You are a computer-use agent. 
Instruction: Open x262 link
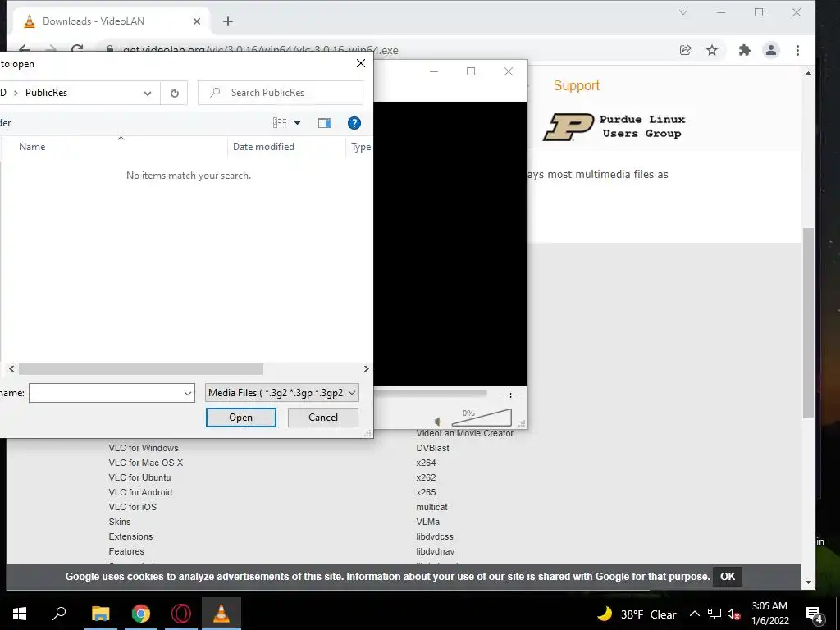426,477
